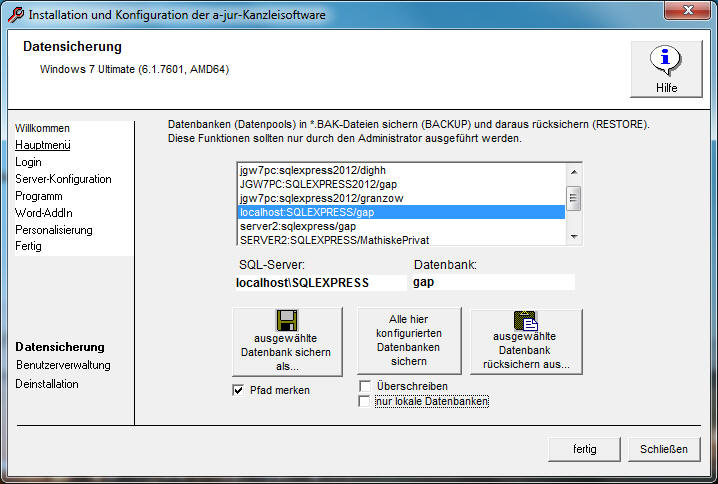Open Deinstallation in sidebar
The width and height of the screenshot is (718, 484).
click(x=47, y=384)
